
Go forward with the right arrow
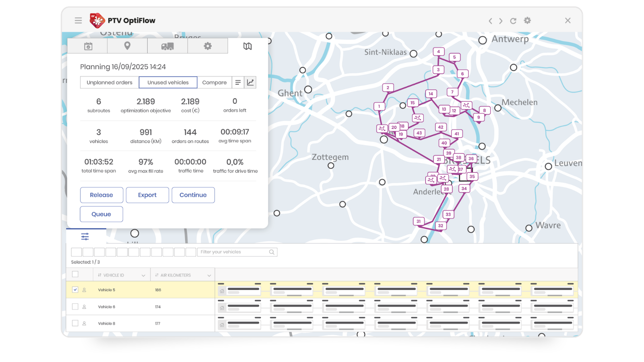[501, 21]
